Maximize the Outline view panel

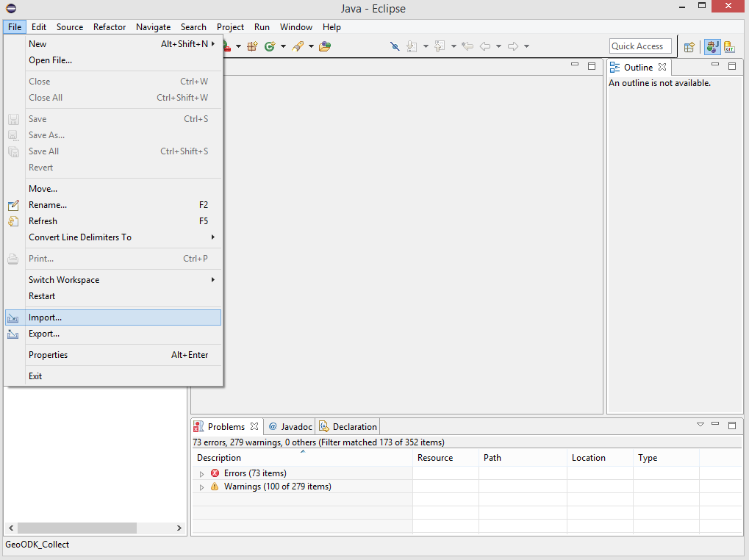click(x=732, y=66)
